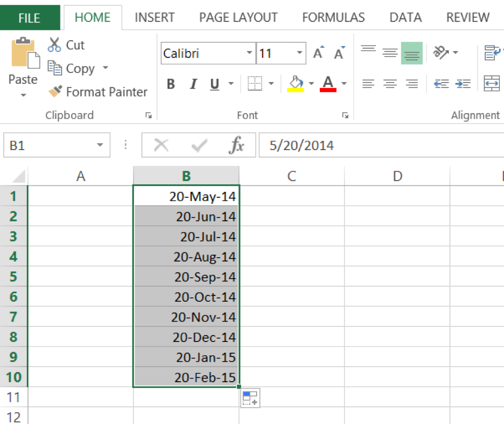Click cell containing 20-Dec-14

186,337
